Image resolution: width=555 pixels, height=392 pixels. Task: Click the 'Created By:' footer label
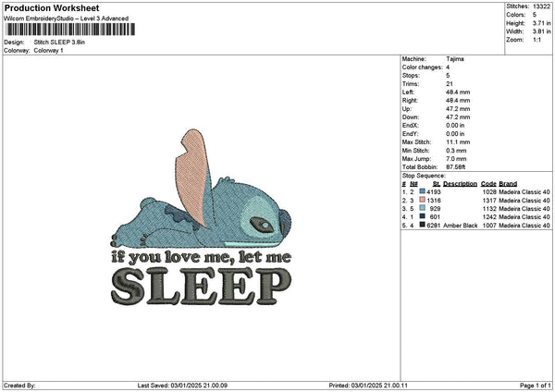coord(19,386)
